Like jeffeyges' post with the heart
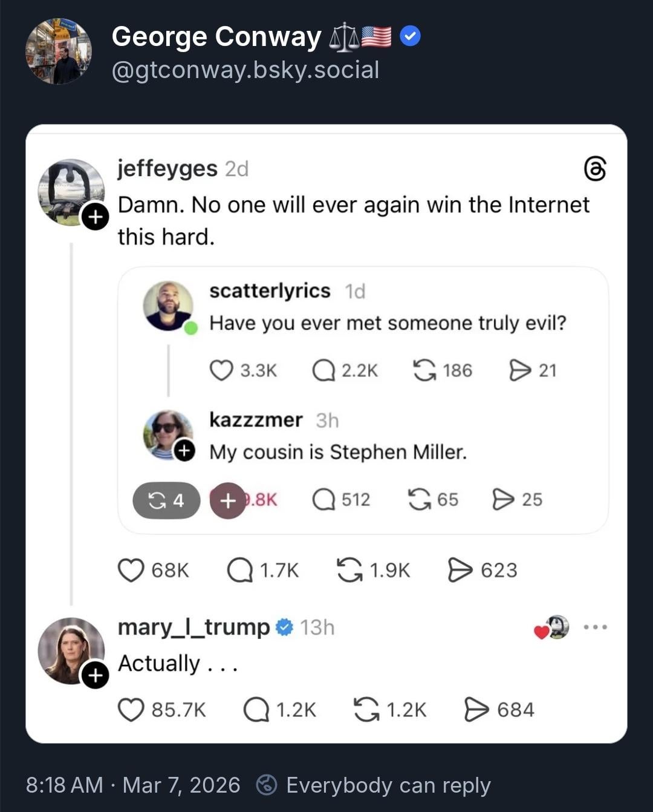The image size is (653, 812). [131, 570]
